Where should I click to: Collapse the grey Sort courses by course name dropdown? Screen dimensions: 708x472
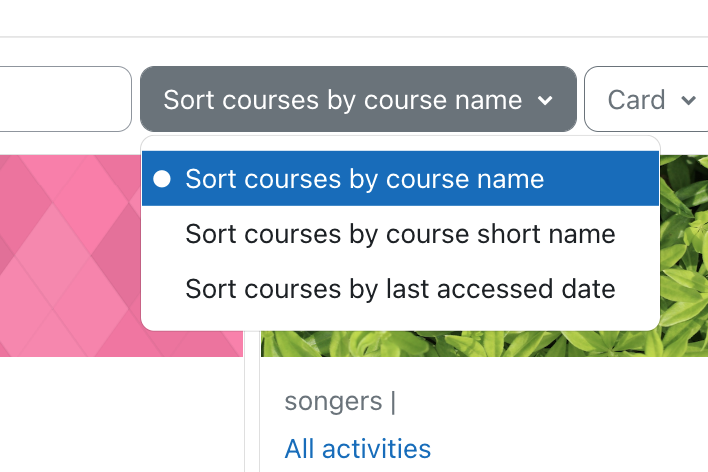point(359,99)
